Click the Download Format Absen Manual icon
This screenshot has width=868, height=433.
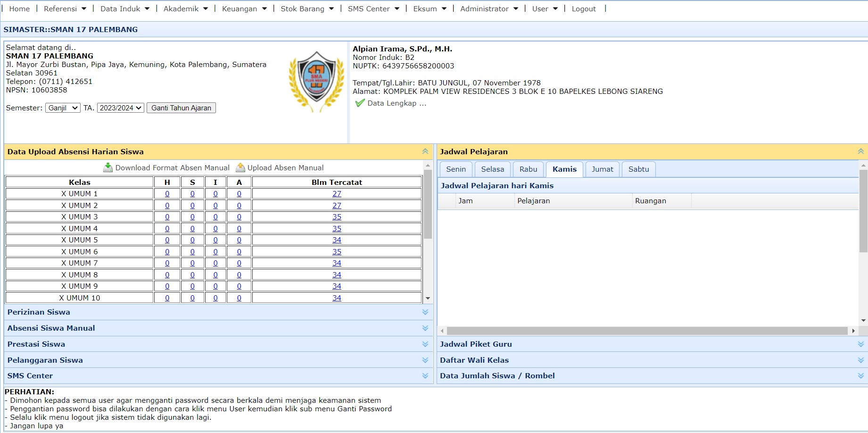tap(108, 167)
